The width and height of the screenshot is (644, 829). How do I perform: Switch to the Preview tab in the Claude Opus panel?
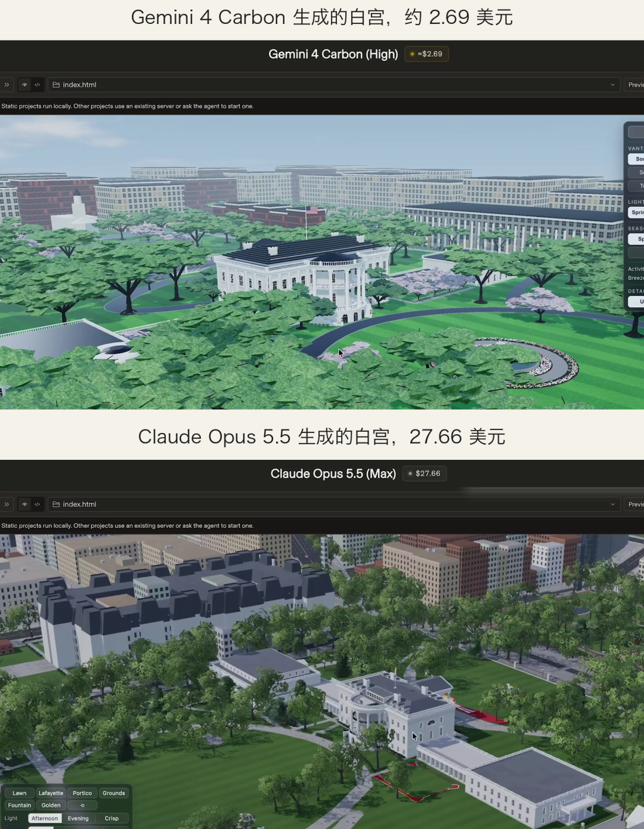tap(634, 505)
